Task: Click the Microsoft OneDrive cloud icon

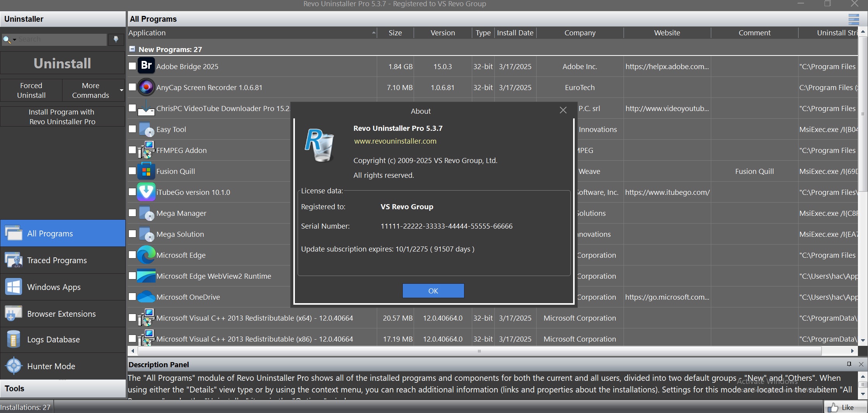Action: tap(146, 297)
